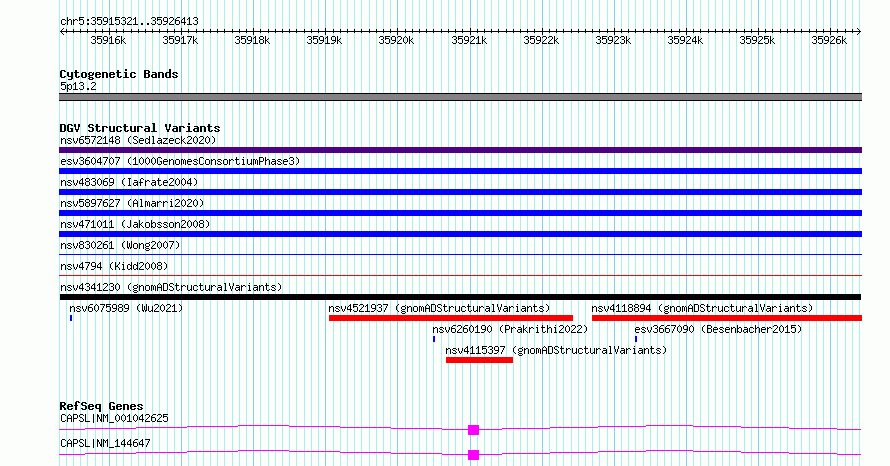Image resolution: width=890 pixels, height=466 pixels.
Task: Click the black nsv4341230 variant bar
Action: tap(460, 297)
